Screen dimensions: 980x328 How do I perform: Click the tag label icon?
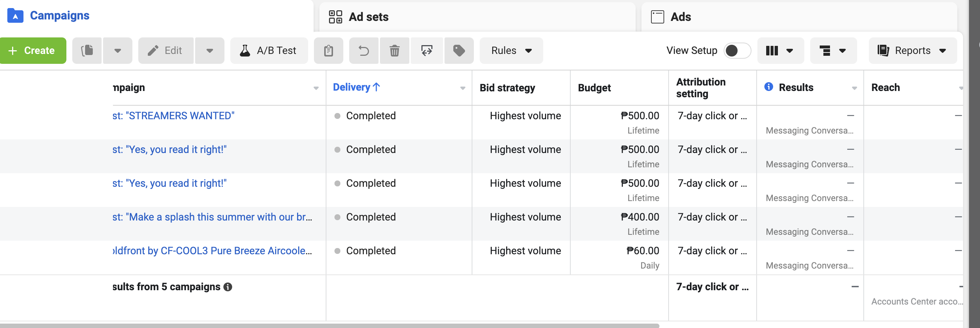pyautogui.click(x=459, y=51)
